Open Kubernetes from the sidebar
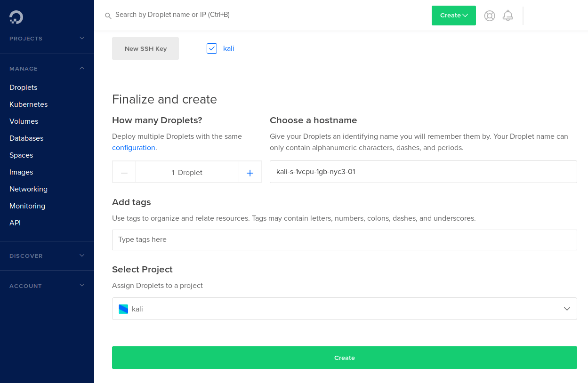This screenshot has width=588, height=383. 29,104
